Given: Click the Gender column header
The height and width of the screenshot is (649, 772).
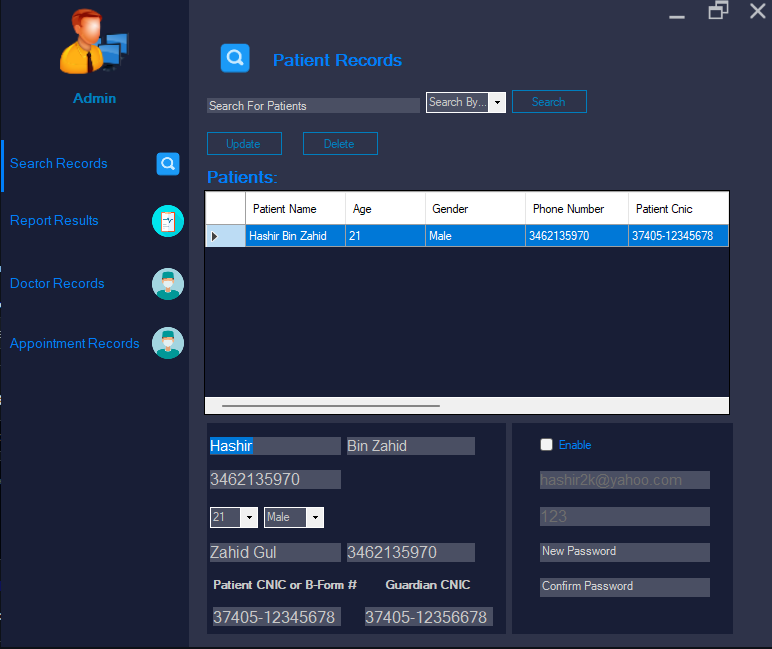Looking at the screenshot, I should pyautogui.click(x=476, y=209).
